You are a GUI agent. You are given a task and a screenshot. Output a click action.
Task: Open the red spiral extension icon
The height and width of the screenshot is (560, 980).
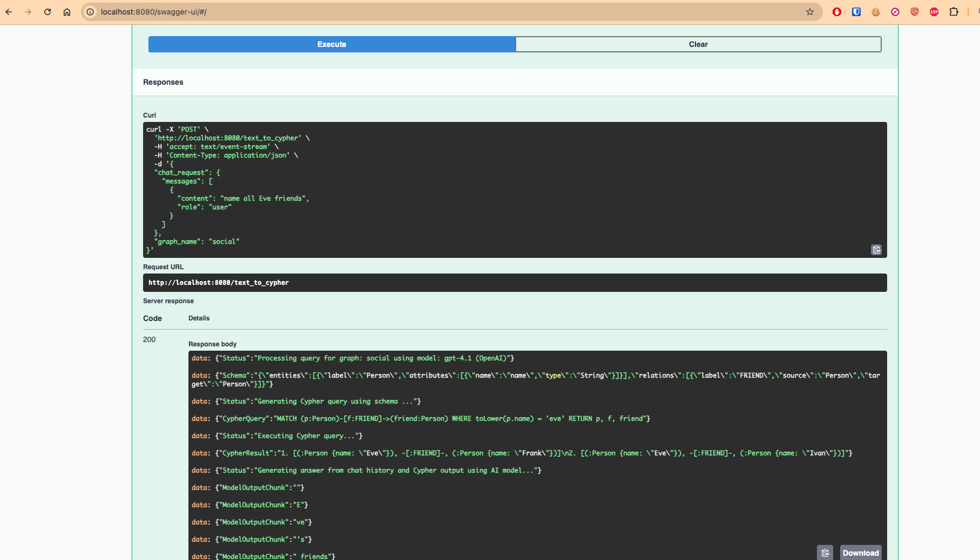(915, 12)
